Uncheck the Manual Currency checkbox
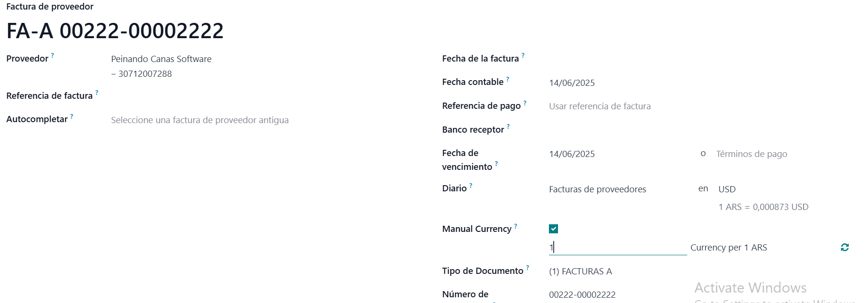This screenshot has height=303, width=868. click(x=553, y=229)
